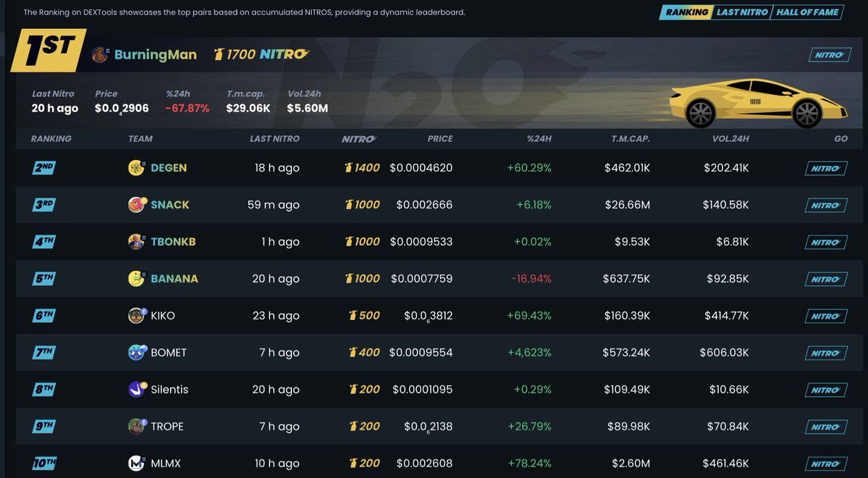
Task: Click the BurningMan token avatar icon
Action: click(101, 55)
